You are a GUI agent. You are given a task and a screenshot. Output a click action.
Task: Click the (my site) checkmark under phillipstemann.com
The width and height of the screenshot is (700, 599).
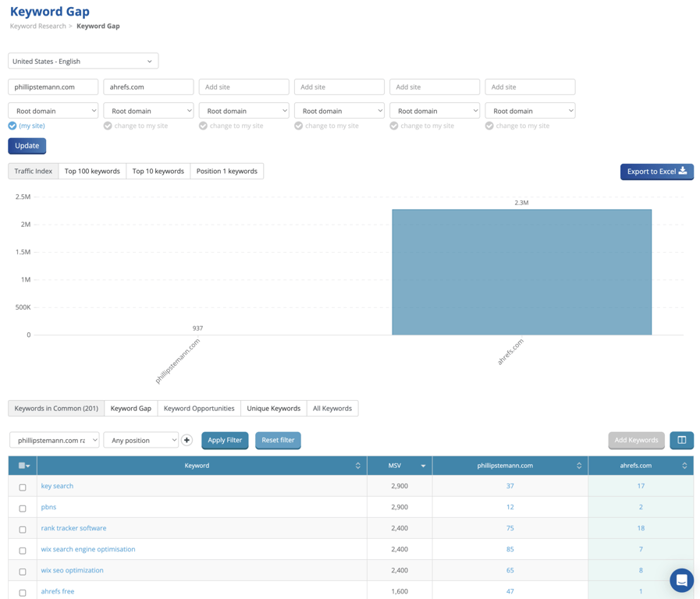click(12, 126)
